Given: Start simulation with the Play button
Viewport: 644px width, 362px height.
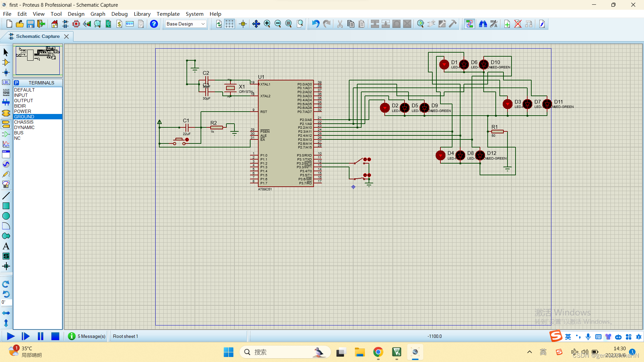Looking at the screenshot, I should pyautogui.click(x=10, y=336).
